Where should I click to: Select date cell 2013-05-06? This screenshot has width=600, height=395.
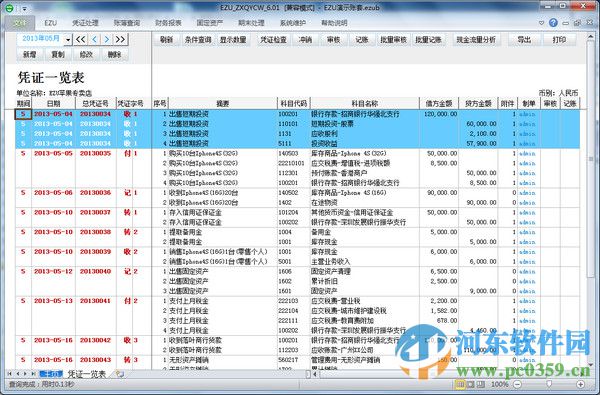pyautogui.click(x=53, y=193)
